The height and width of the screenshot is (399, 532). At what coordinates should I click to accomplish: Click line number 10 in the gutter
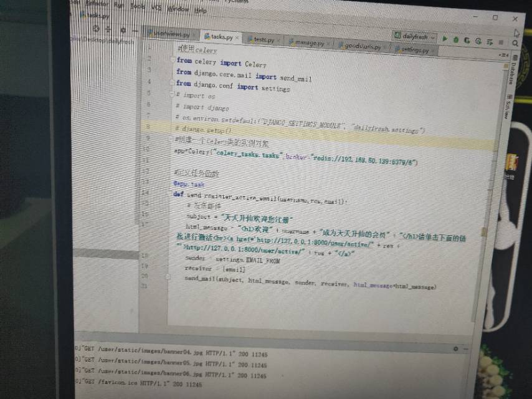pos(146,148)
